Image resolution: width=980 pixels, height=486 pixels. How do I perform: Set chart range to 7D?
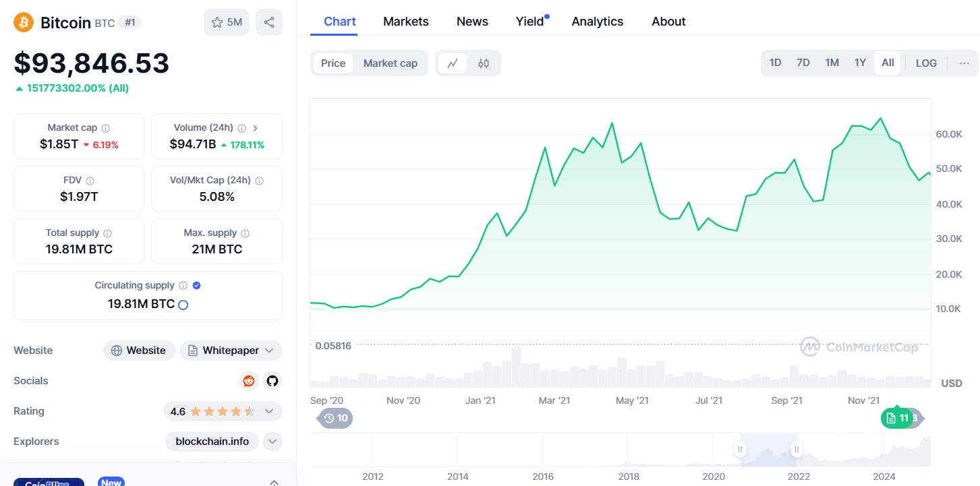803,63
